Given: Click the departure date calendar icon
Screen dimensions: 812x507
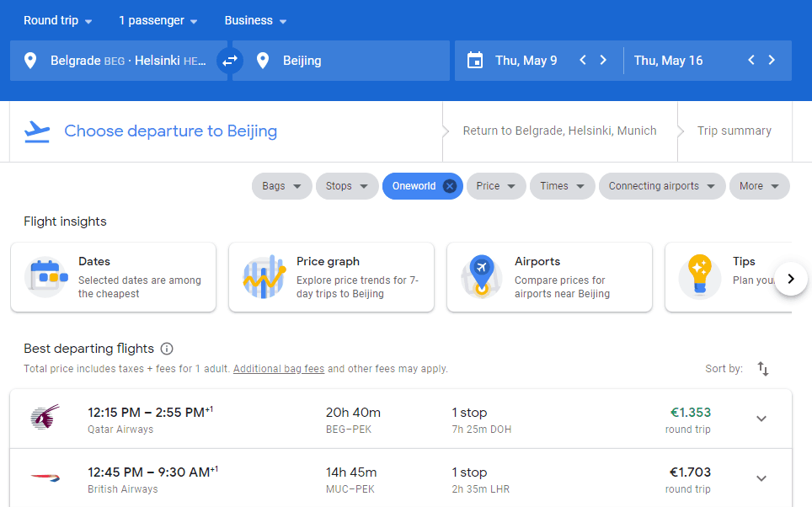Looking at the screenshot, I should pyautogui.click(x=475, y=61).
